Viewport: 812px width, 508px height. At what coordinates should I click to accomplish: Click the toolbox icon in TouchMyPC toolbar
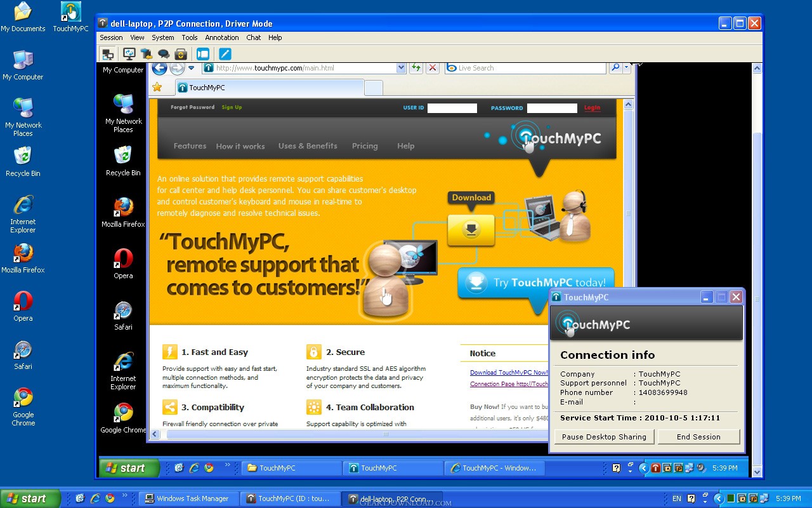[x=181, y=54]
